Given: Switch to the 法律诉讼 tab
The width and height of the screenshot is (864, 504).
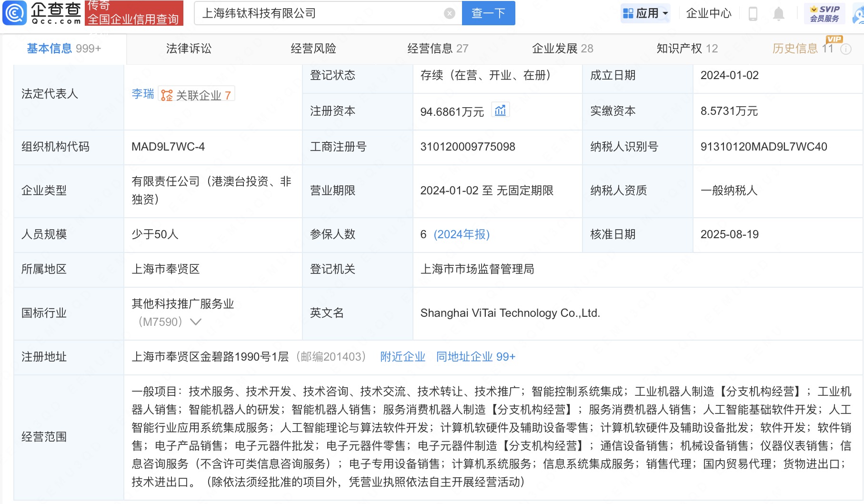Looking at the screenshot, I should click(x=189, y=49).
